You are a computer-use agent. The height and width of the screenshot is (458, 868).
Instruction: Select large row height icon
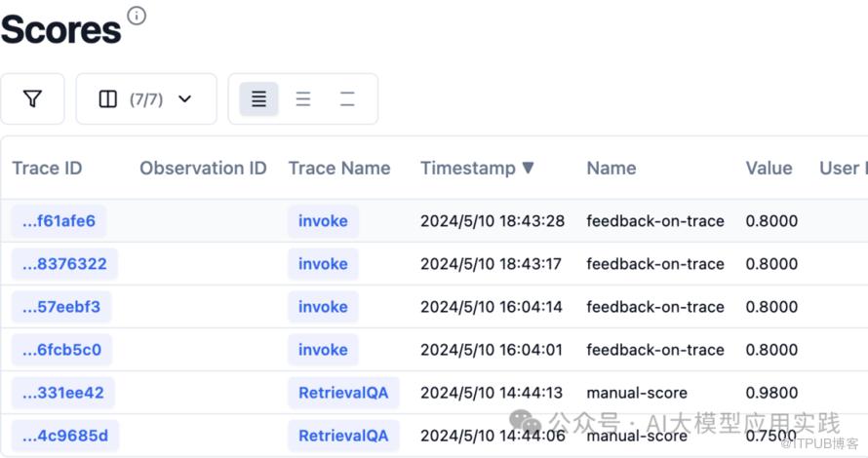(347, 99)
